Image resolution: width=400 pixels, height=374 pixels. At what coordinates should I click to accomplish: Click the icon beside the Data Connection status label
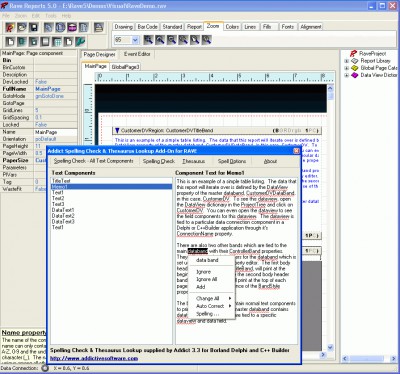(x=45, y=368)
